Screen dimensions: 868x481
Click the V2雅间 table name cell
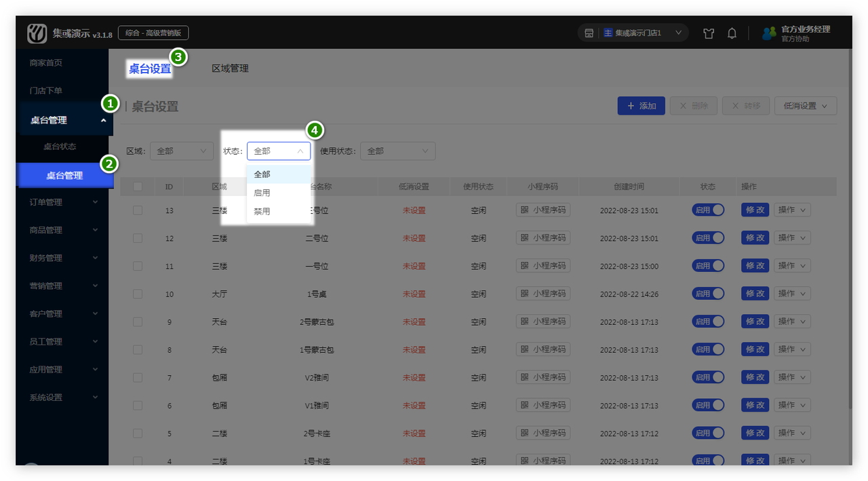[317, 377]
